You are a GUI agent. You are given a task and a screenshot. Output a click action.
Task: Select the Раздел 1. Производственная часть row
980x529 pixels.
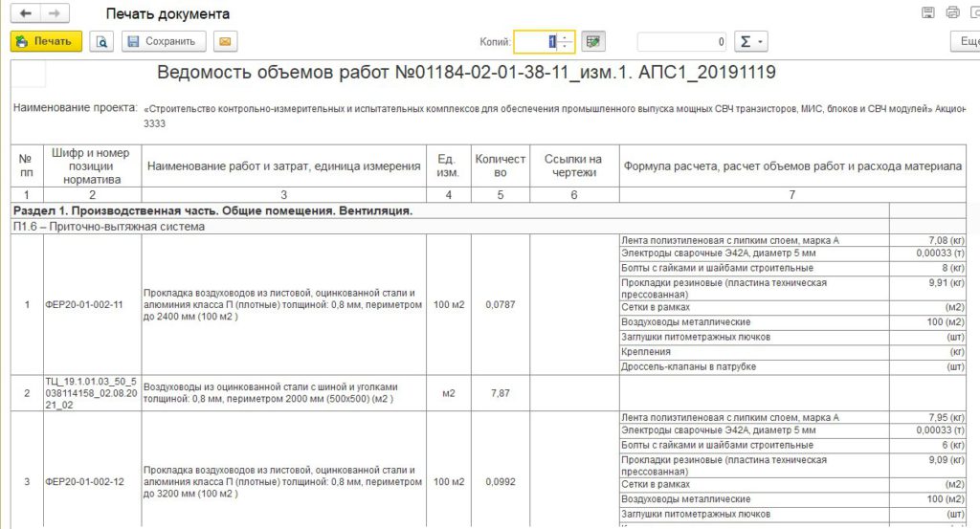pos(450,211)
